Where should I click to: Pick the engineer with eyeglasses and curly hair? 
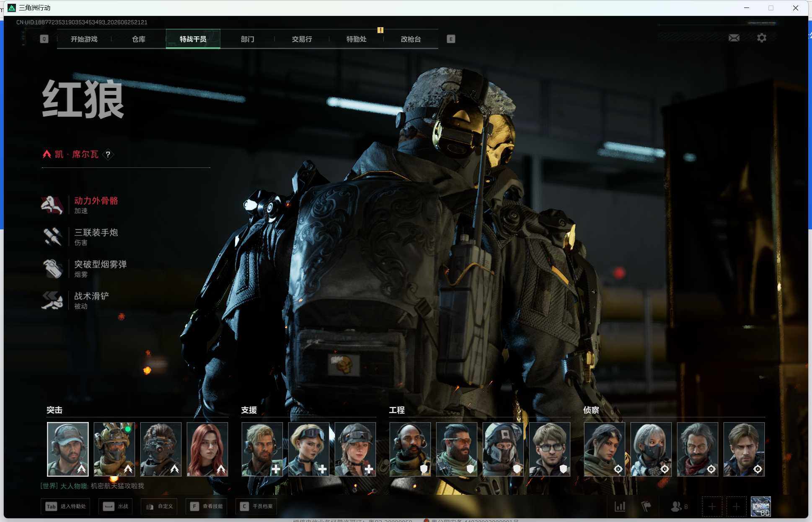[x=550, y=449]
